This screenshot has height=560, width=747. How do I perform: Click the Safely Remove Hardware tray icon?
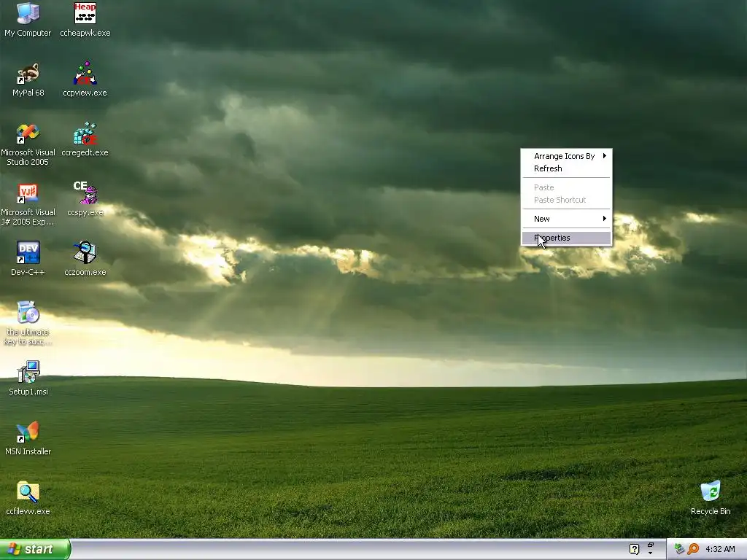679,549
